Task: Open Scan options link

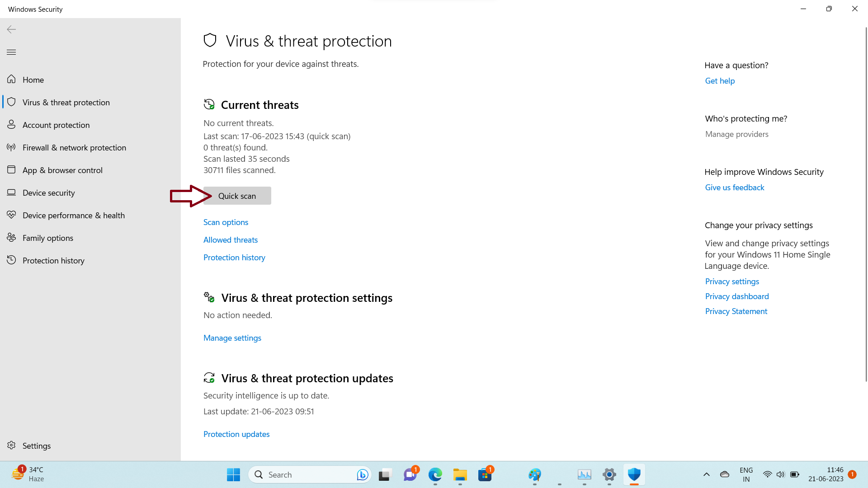Action: (226, 222)
